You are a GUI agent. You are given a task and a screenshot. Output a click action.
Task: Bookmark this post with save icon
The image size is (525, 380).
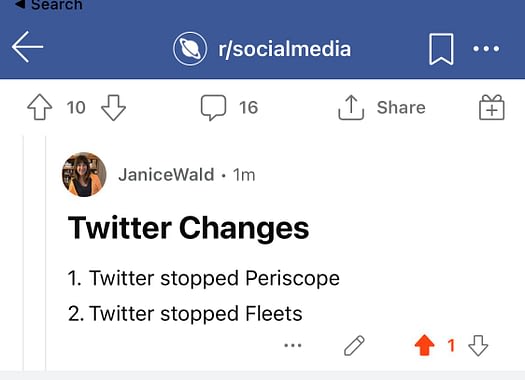[x=441, y=49]
